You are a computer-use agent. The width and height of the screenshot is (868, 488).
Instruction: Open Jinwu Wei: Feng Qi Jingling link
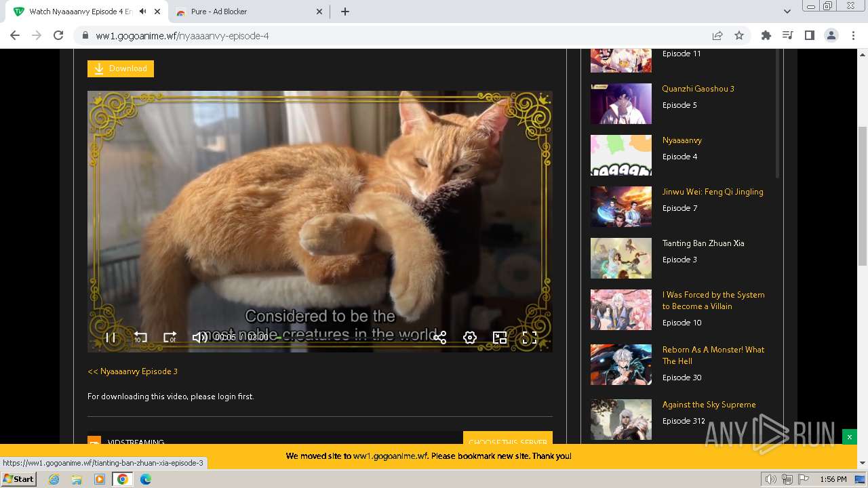(713, 192)
